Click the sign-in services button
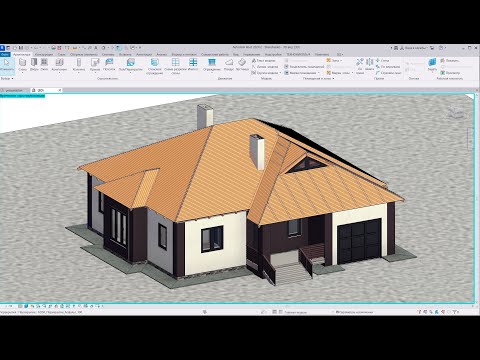The image size is (480, 360). point(413,48)
